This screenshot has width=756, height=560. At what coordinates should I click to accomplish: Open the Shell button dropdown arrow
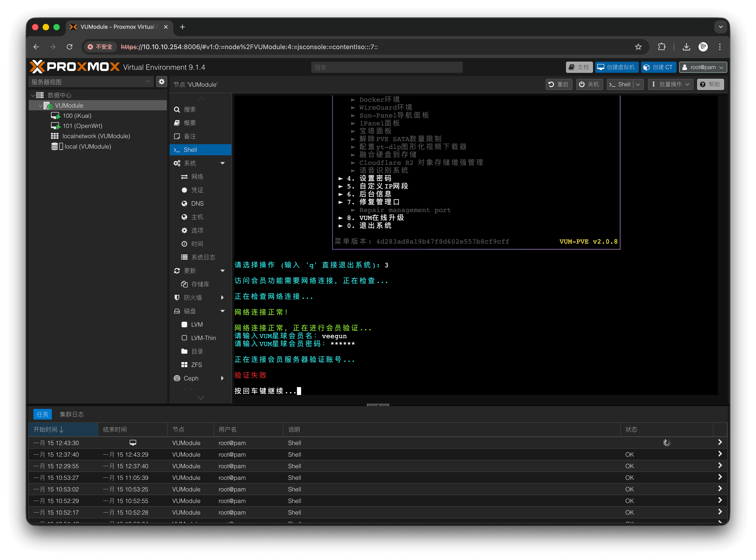(x=638, y=84)
